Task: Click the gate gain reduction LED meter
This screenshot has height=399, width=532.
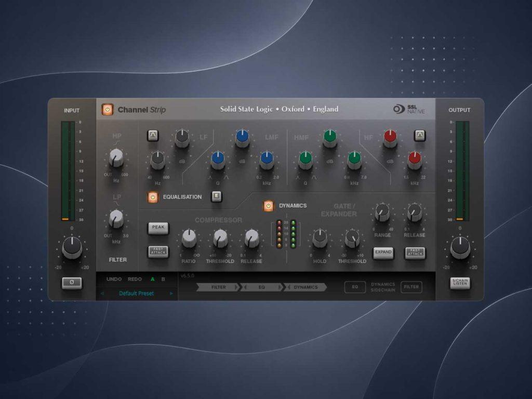Action: [293, 234]
